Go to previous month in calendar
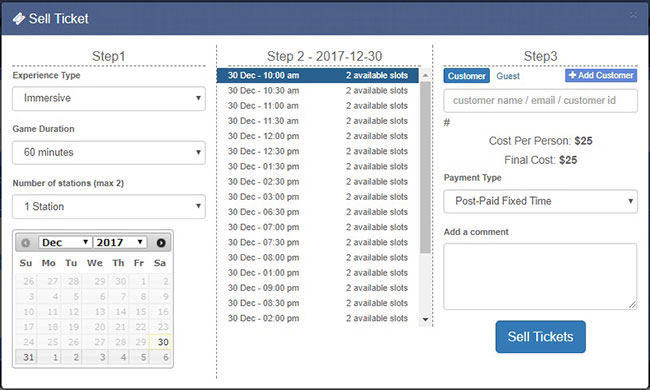This screenshot has width=650, height=390. point(26,243)
